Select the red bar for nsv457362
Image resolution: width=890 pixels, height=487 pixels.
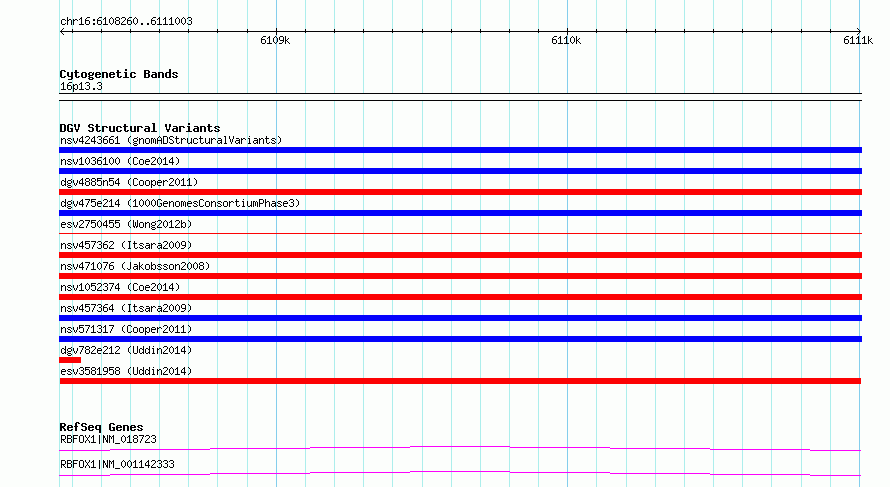[460, 255]
